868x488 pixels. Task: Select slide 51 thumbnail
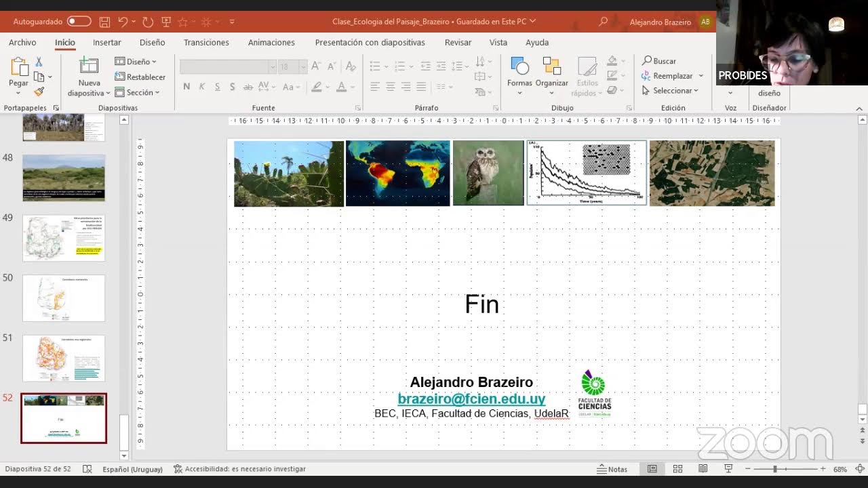[x=64, y=358]
